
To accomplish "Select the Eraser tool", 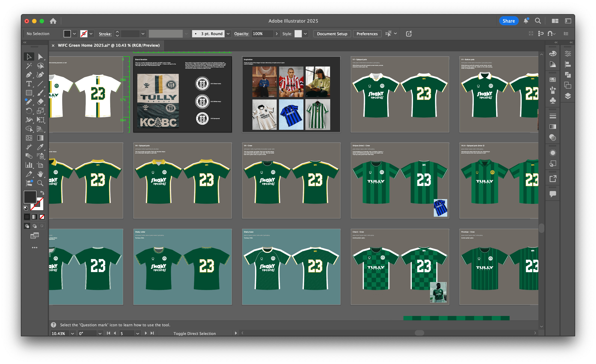I will click(40, 102).
